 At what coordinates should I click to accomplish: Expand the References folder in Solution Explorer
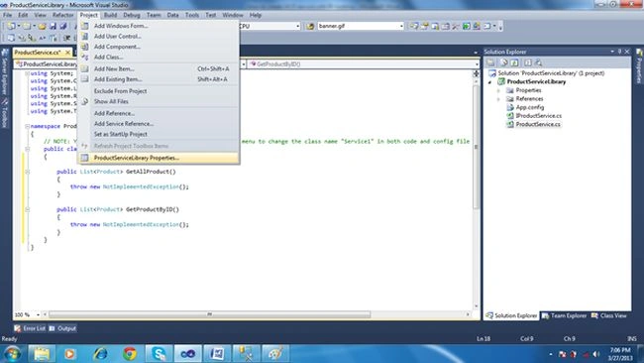498,98
